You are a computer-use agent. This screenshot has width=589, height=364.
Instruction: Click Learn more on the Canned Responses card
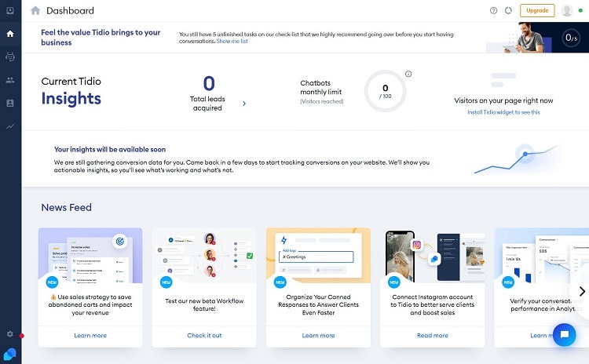click(318, 336)
